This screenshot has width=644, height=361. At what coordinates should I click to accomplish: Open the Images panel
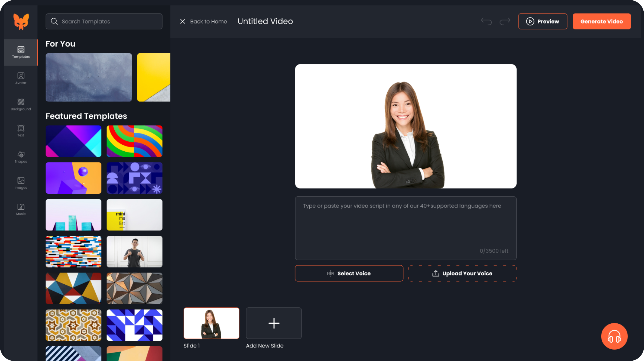(20, 183)
